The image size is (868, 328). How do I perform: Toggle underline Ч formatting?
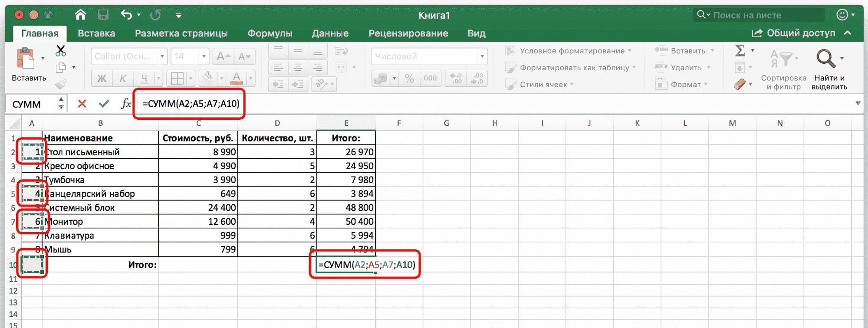(x=144, y=79)
